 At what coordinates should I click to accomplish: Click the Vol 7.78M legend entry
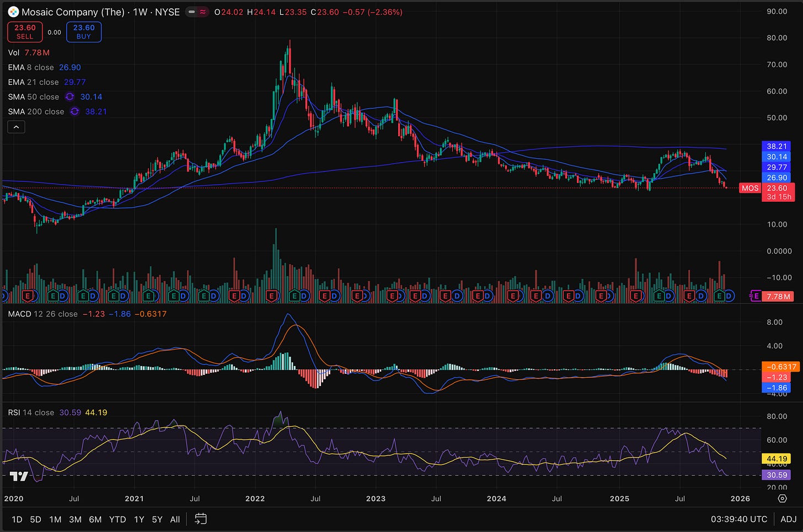click(29, 52)
